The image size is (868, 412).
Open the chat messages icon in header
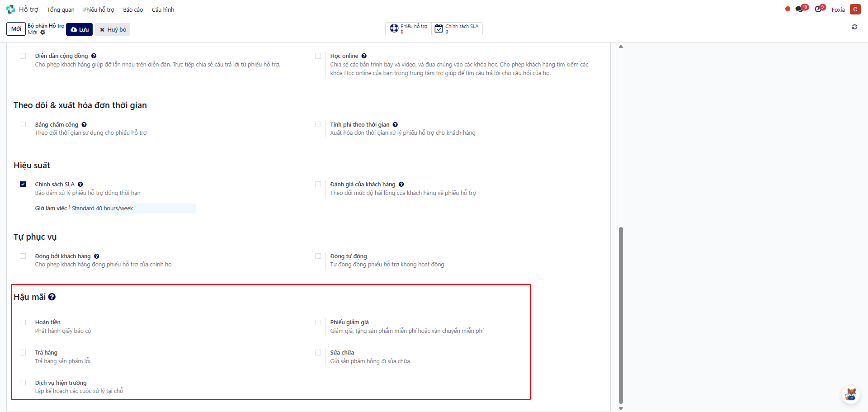pos(799,9)
